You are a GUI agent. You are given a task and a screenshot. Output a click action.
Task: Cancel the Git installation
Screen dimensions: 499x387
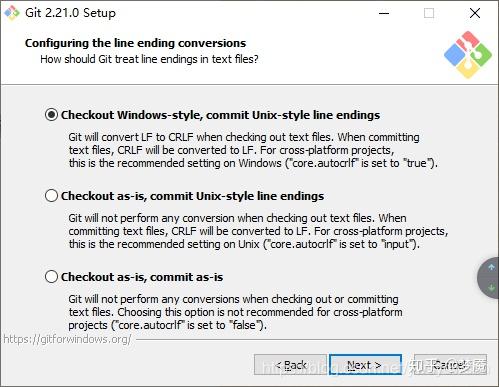click(450, 365)
